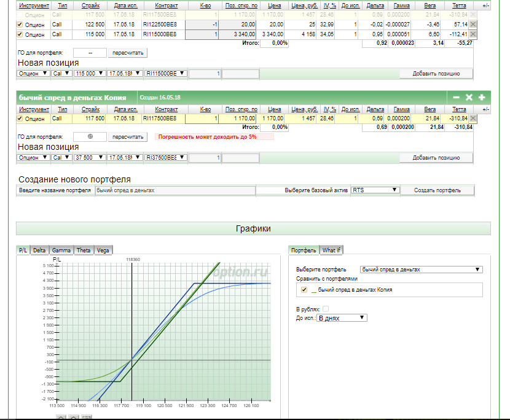Expand the 'В днях' expiry units dropdown
This screenshot has width=510, height=420.
tap(341, 318)
